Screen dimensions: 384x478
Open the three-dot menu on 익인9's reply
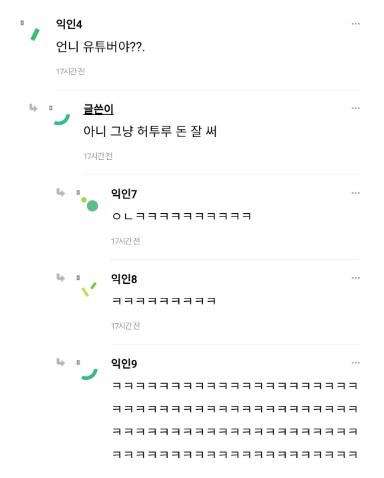point(356,363)
